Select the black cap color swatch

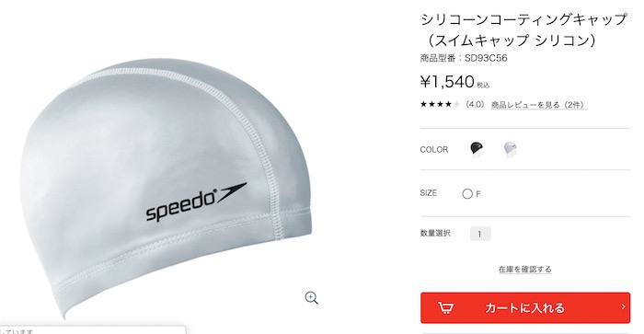tap(477, 149)
